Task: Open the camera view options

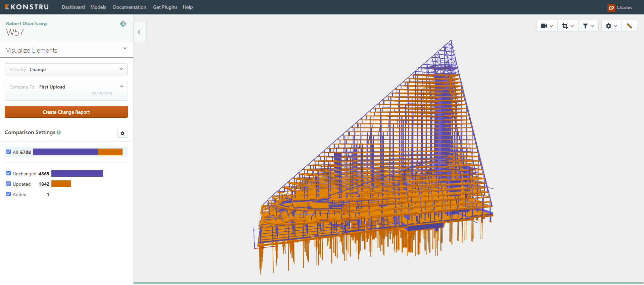Action: [547, 26]
